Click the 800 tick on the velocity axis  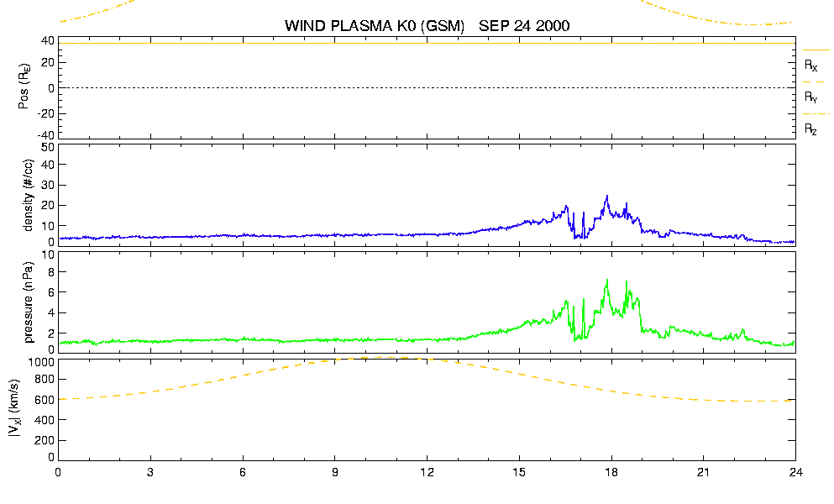point(45,380)
